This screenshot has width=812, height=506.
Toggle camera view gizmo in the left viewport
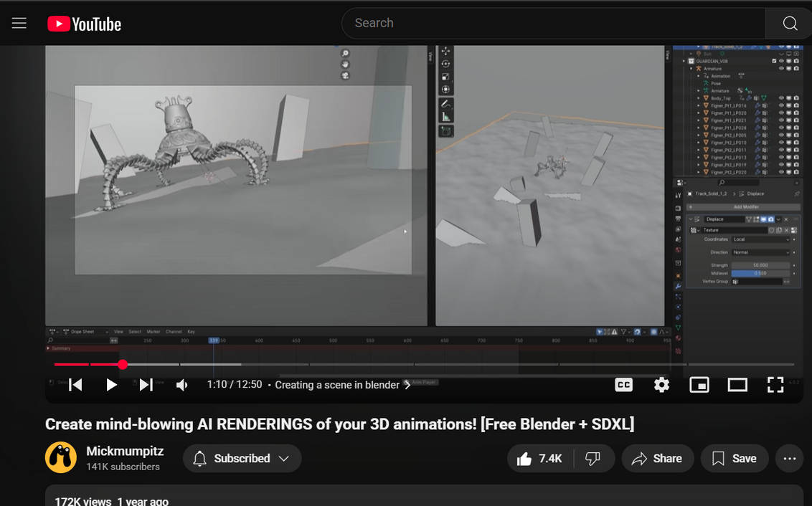tap(346, 76)
